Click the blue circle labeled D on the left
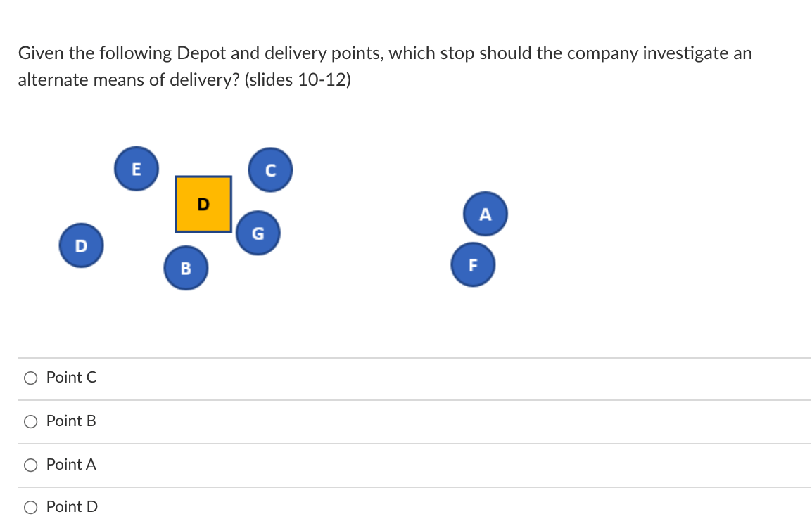 click(x=81, y=245)
